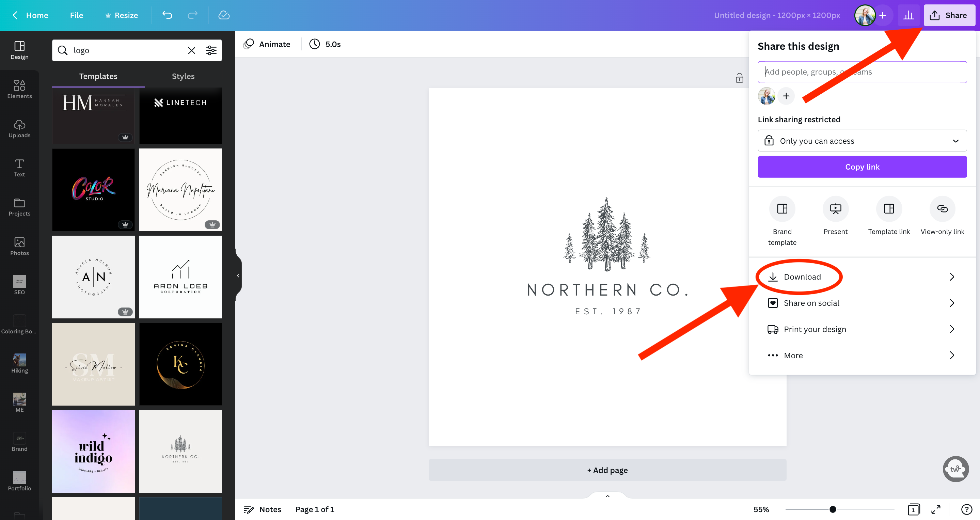Click the Templates tab in left panel
980x520 pixels.
click(98, 76)
